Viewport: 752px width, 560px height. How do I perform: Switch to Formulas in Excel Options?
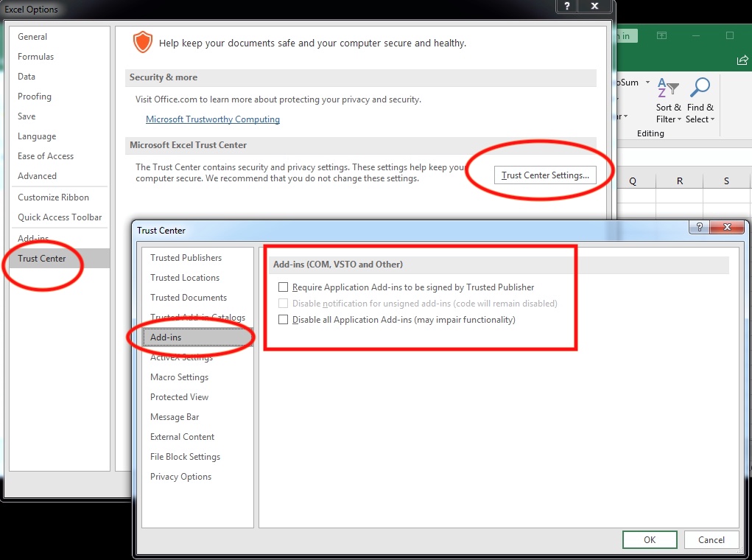pyautogui.click(x=35, y=57)
